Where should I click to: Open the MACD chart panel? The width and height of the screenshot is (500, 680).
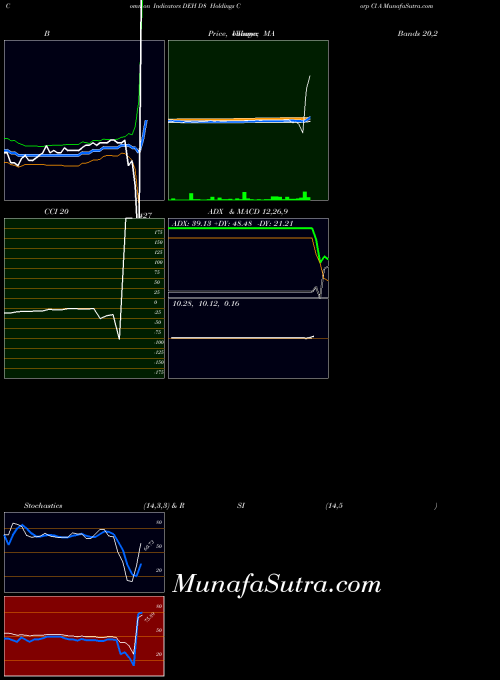coord(248,338)
